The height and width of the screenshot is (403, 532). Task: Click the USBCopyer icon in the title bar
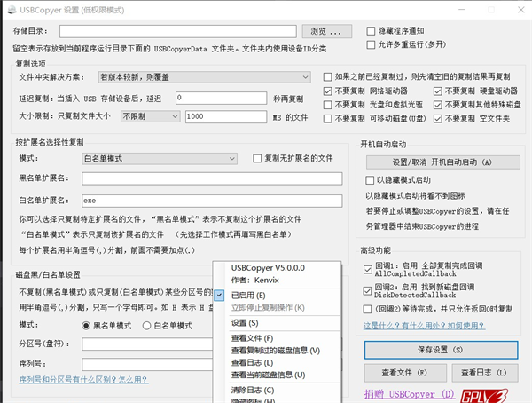point(11,9)
